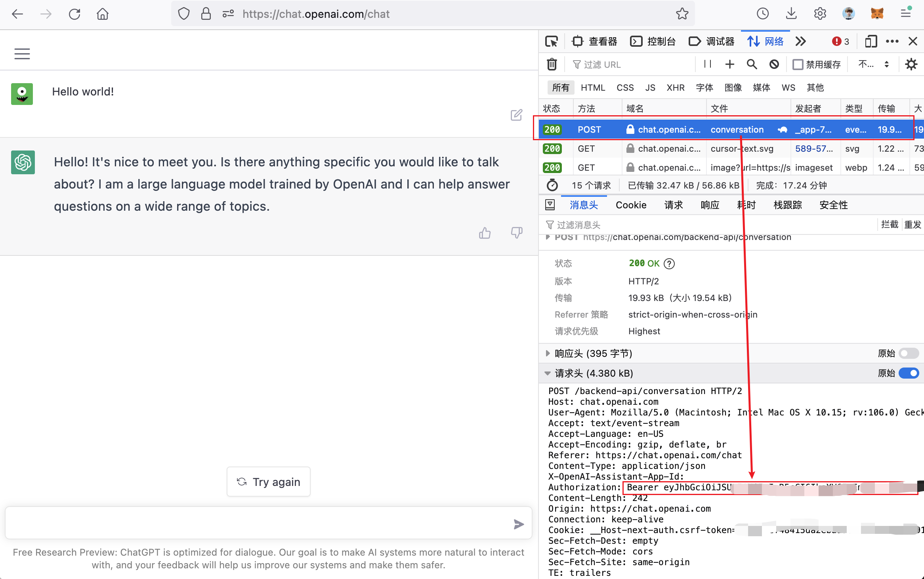
Task: Click the send message arrow icon
Action: click(x=519, y=524)
